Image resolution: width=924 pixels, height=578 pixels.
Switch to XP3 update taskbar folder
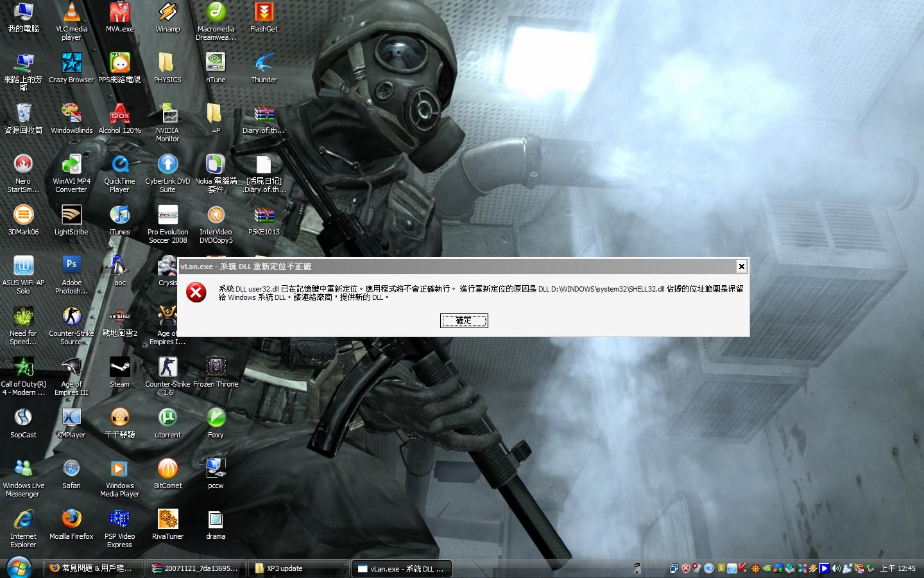coord(299,568)
